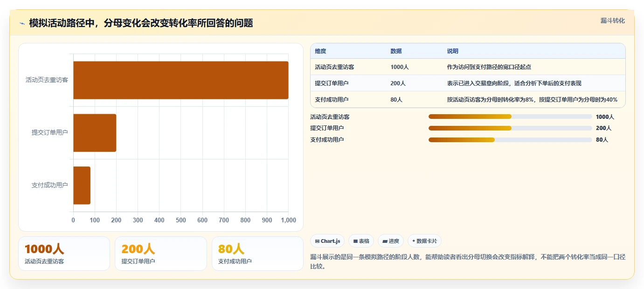Click the description starting 表示已进入交易意向阶段
The height and width of the screenshot is (289, 644).
click(514, 83)
